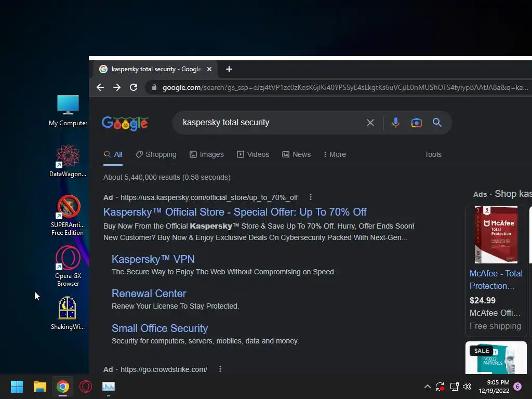Click the NOD32 Antivirus sale thumbnail

pos(496,358)
